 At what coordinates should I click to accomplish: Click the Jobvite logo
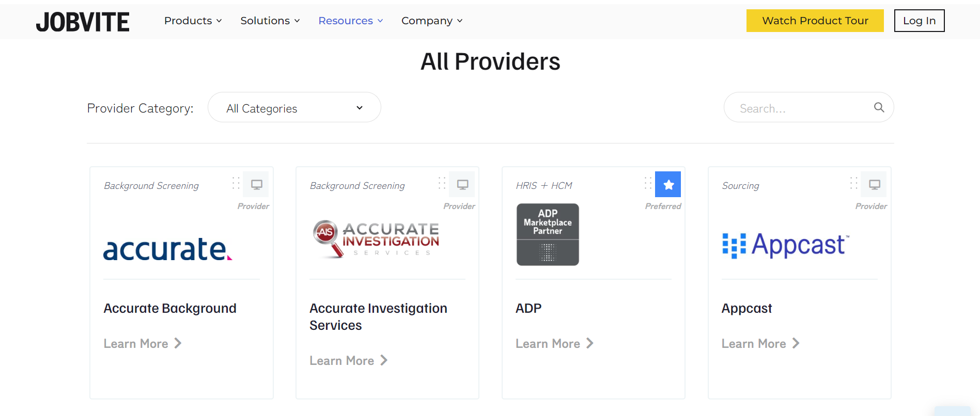click(x=83, y=22)
